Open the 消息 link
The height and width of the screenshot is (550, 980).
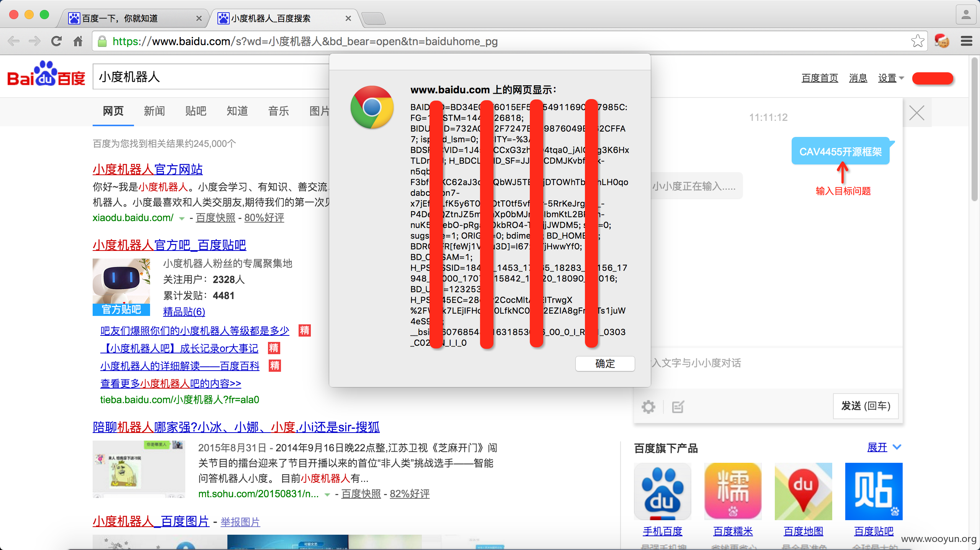(858, 78)
